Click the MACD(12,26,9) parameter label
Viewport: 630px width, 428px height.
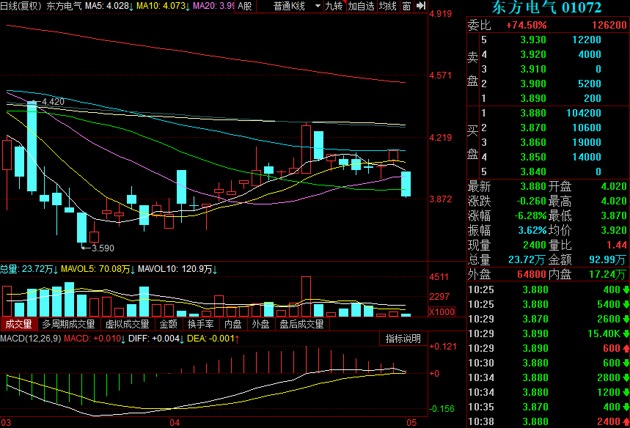click(x=32, y=339)
